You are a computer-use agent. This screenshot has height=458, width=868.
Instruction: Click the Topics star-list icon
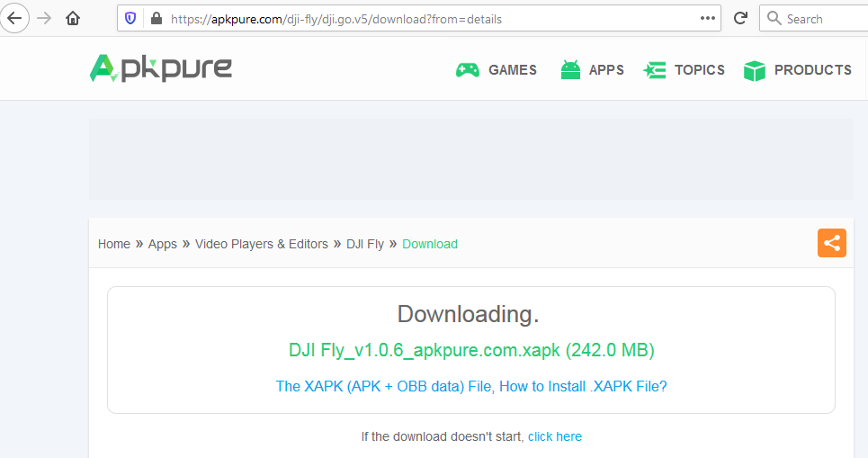[x=654, y=70]
